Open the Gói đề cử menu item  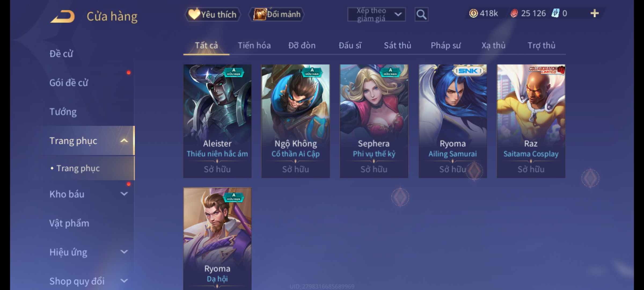point(69,83)
